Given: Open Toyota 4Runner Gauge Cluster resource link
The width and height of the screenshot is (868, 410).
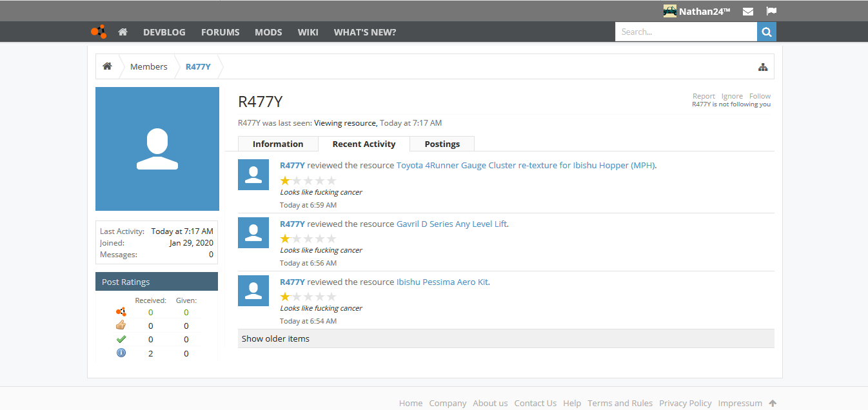Looking at the screenshot, I should point(526,165).
